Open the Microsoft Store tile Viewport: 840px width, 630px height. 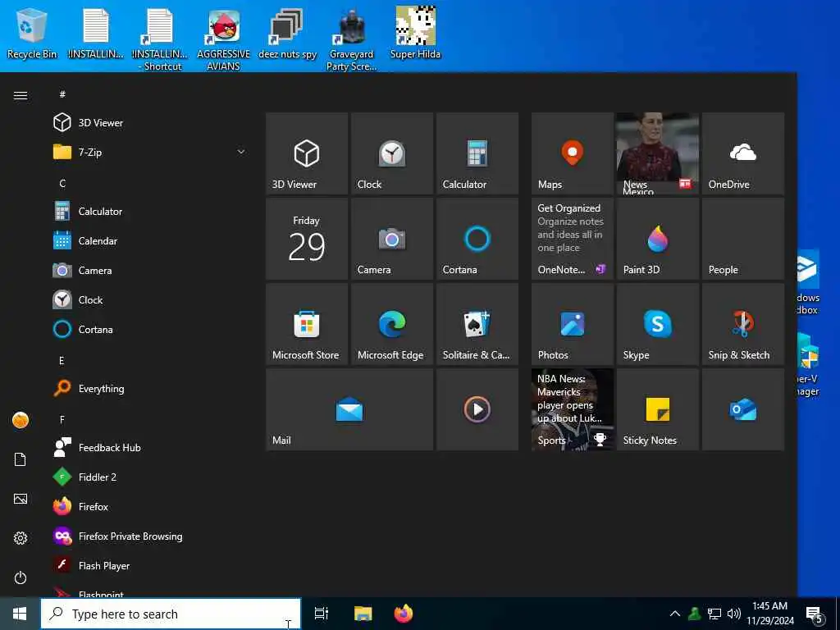[307, 323]
